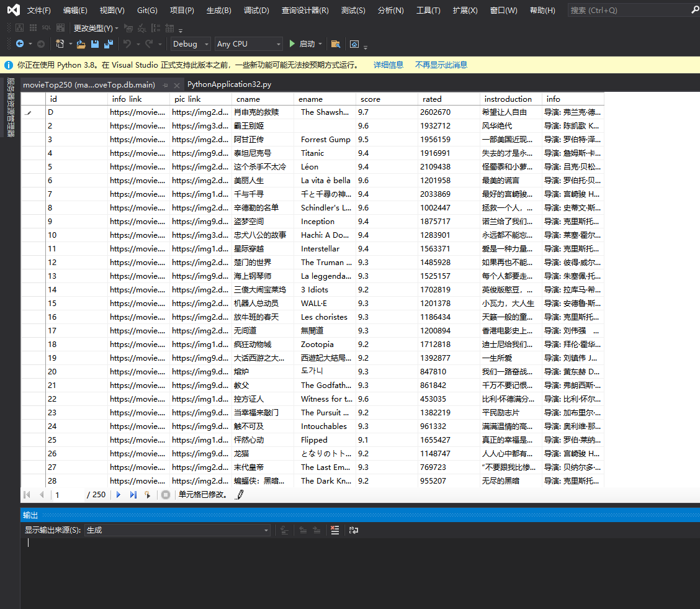This screenshot has width=700, height=609.
Task: Go to last record in navigator
Action: tap(133, 494)
